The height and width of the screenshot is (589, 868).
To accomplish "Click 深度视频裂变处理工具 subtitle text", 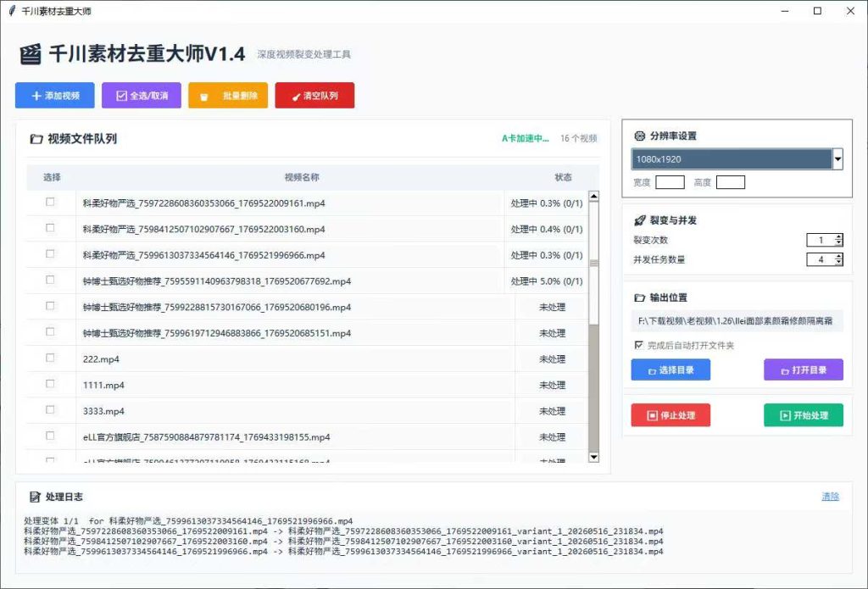I will pyautogui.click(x=304, y=54).
